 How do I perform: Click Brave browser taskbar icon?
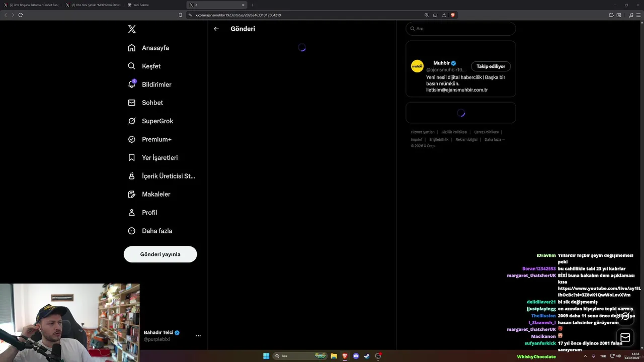345,356
